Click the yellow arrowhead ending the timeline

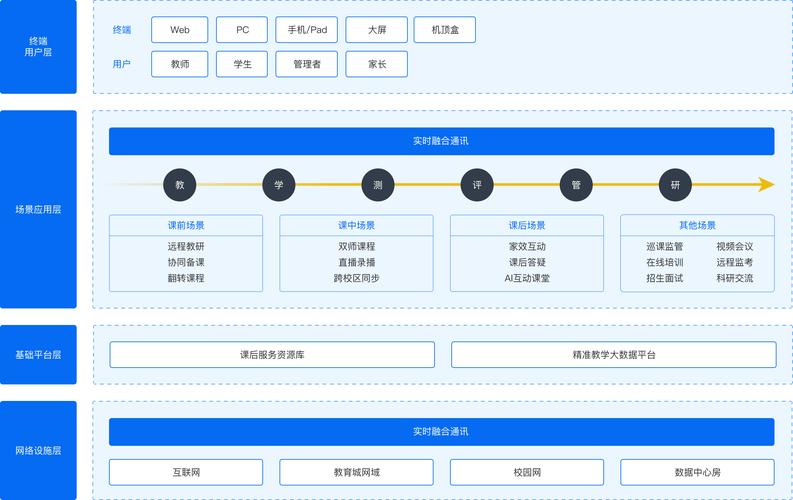pos(766,185)
